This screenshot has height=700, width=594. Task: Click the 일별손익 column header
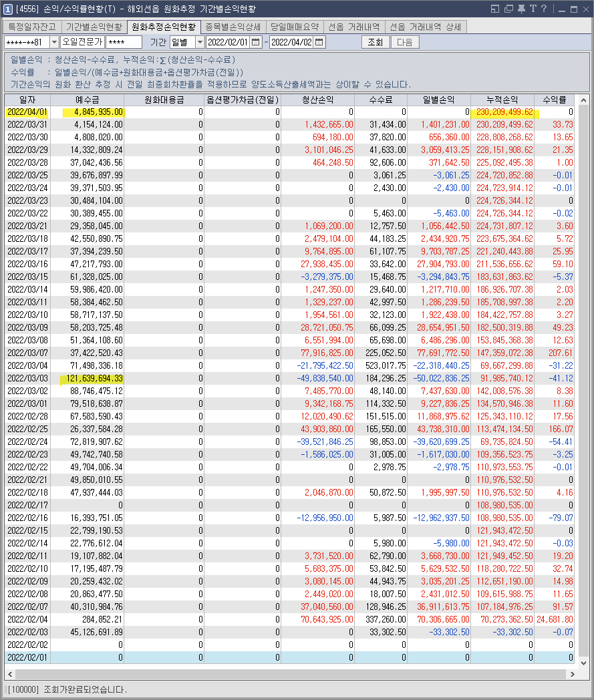[x=438, y=100]
